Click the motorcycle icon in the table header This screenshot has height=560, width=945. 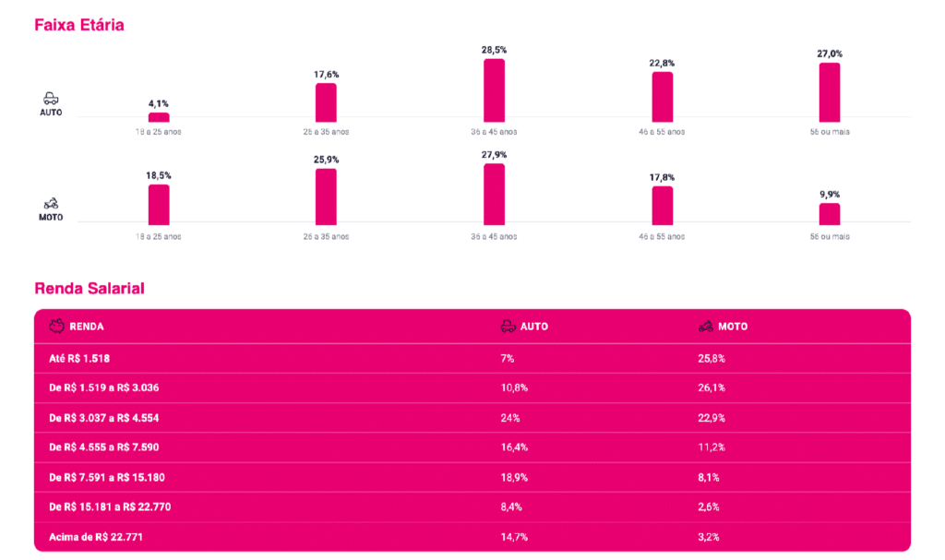pyautogui.click(x=706, y=326)
